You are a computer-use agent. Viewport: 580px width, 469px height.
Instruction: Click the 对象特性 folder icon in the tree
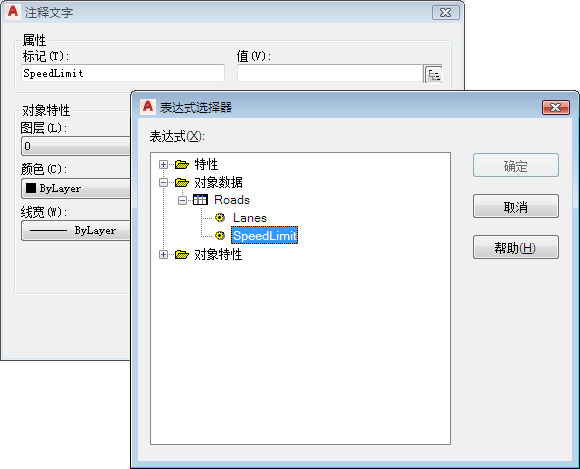click(182, 254)
